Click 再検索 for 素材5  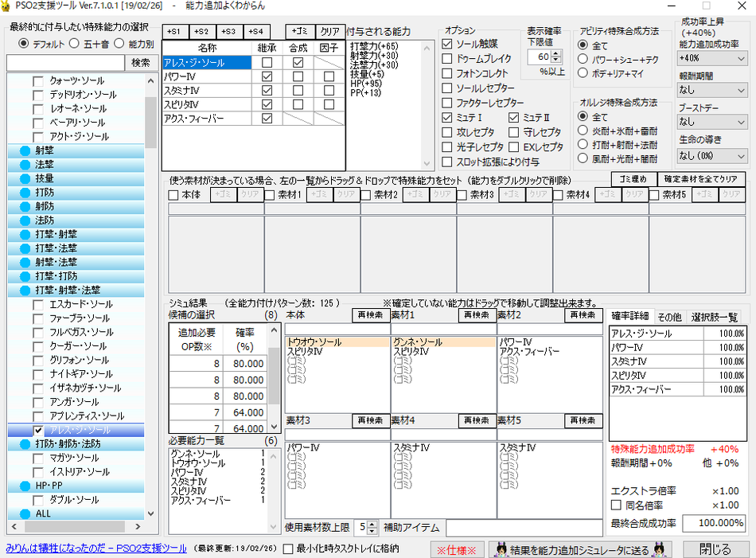[x=583, y=421]
